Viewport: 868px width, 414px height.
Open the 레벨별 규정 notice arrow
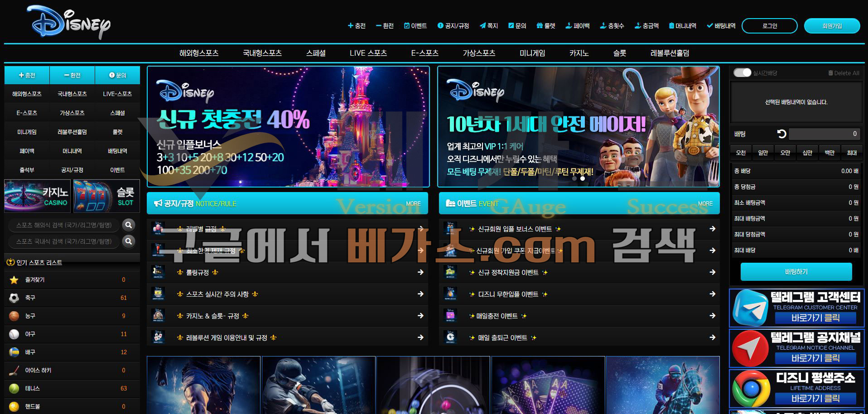point(420,229)
